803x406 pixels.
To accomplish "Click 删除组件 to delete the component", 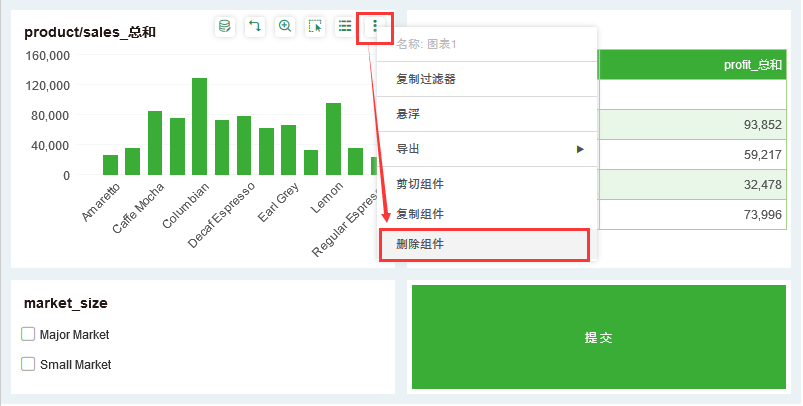I will (x=420, y=244).
